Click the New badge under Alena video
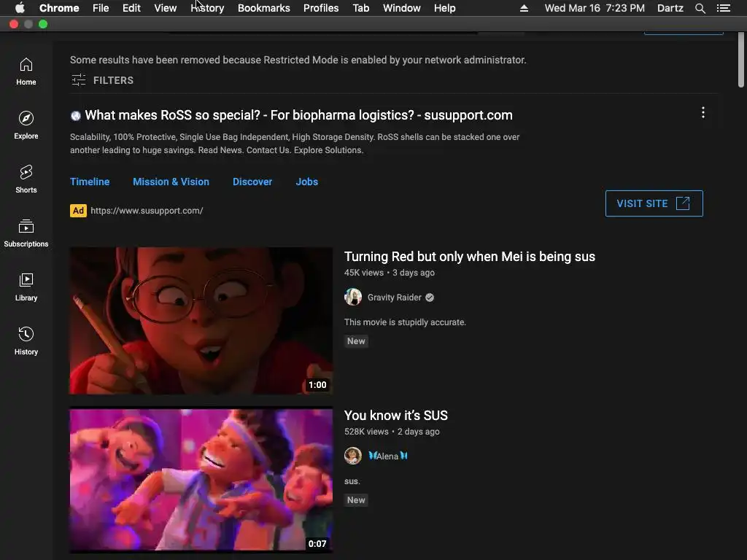 pyautogui.click(x=356, y=500)
